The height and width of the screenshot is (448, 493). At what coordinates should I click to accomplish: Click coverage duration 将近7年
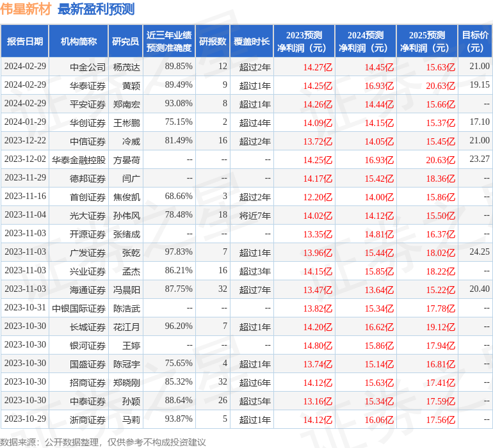click(255, 216)
